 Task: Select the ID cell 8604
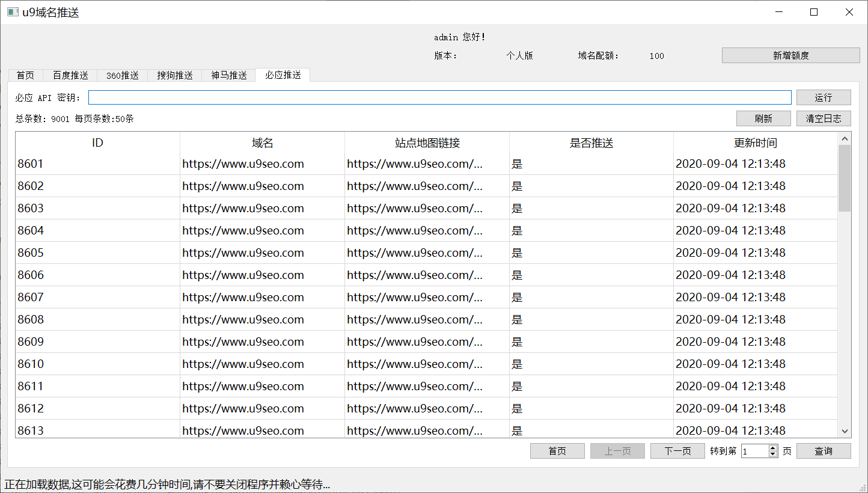pos(97,230)
